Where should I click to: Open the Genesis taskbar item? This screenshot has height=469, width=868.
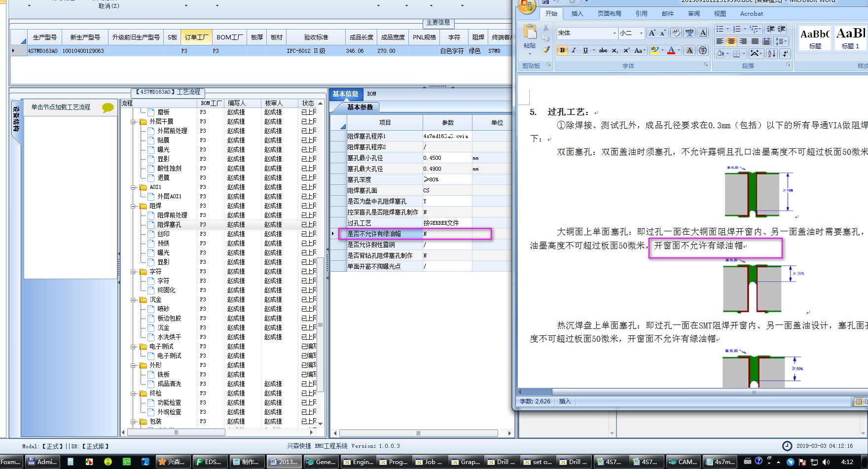click(321, 462)
